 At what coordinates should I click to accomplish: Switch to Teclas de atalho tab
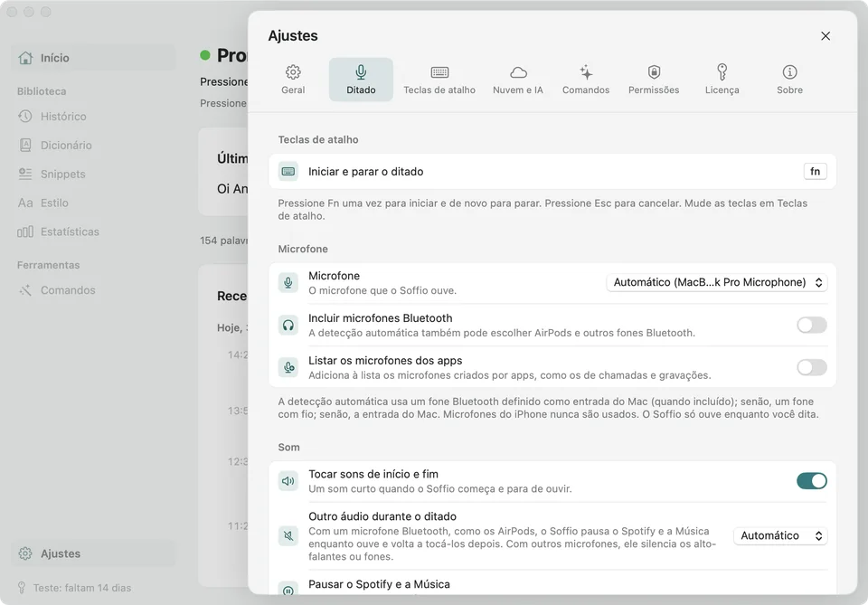439,80
